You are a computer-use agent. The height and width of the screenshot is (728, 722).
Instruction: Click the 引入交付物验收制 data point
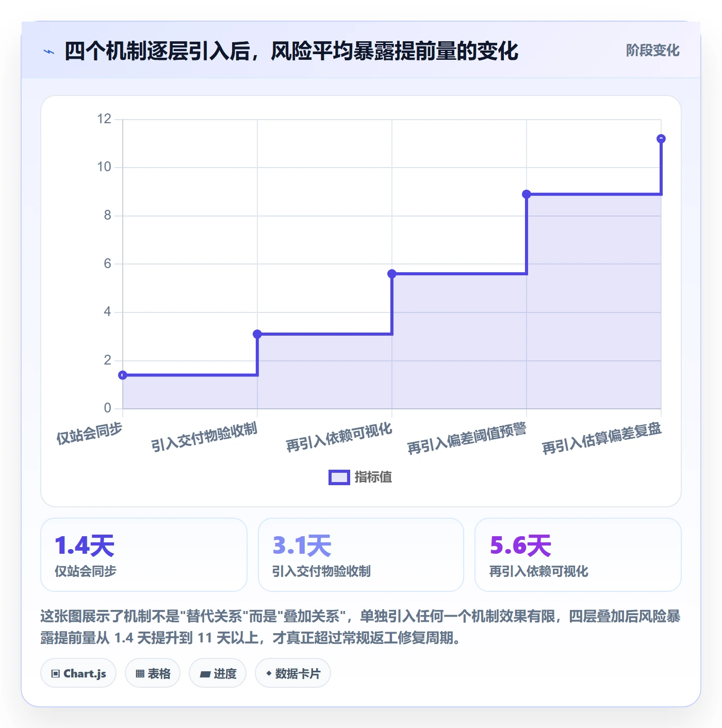click(257, 334)
